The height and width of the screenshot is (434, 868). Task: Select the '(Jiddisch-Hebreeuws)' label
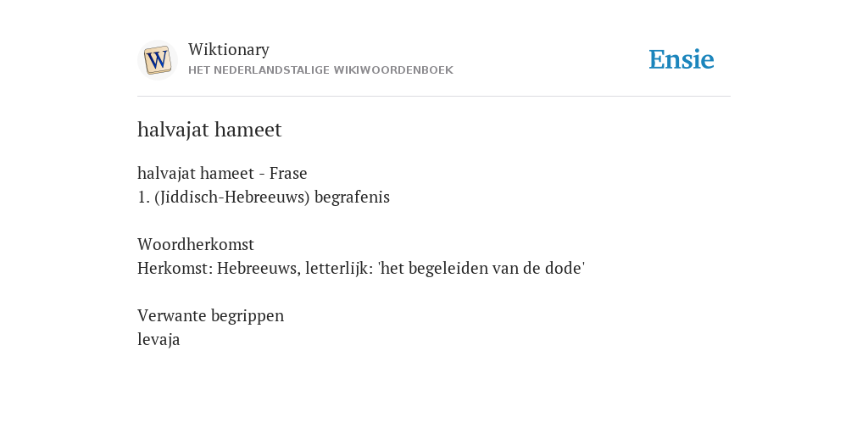pyautogui.click(x=232, y=197)
